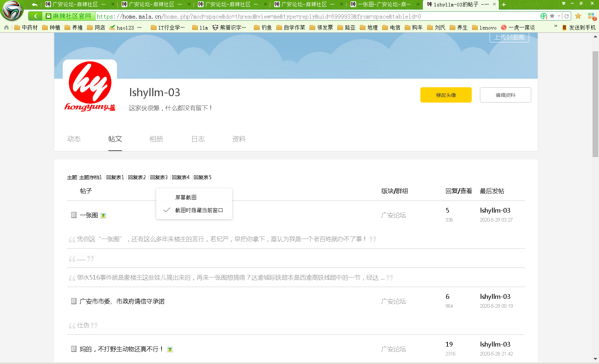Click the image attachment icon beside 一张图
Viewport: 599px width, 364px height.
point(103,215)
